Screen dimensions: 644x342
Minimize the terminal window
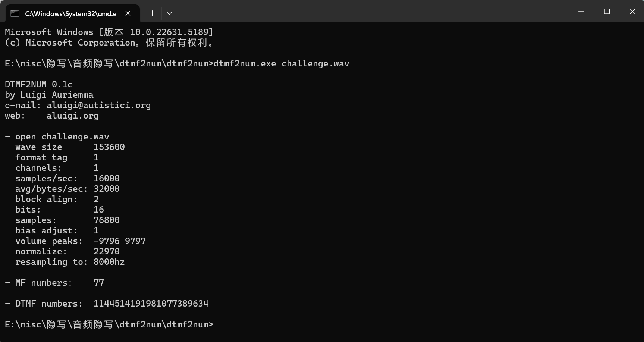coord(581,12)
